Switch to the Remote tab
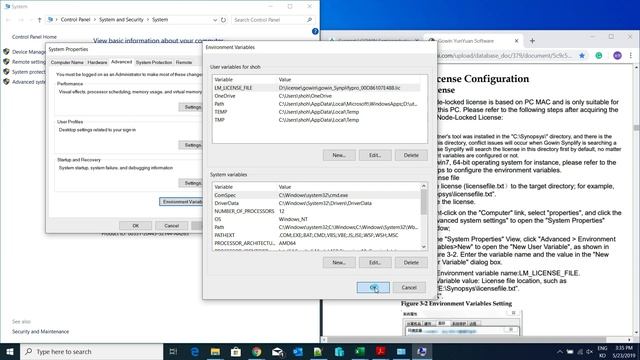The image size is (640, 360). point(184,62)
